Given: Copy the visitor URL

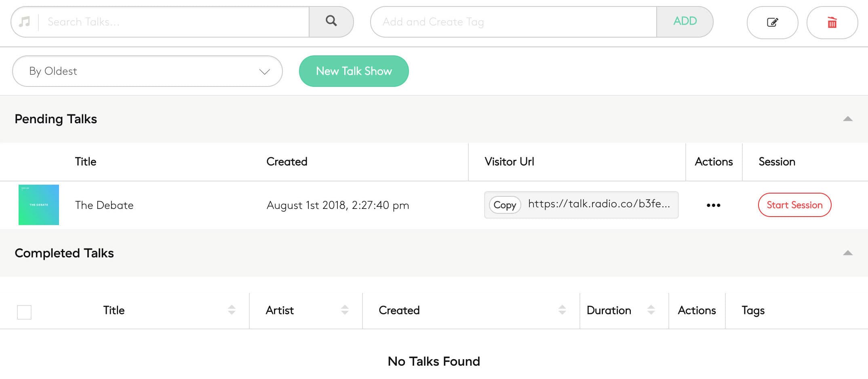Looking at the screenshot, I should [x=504, y=205].
